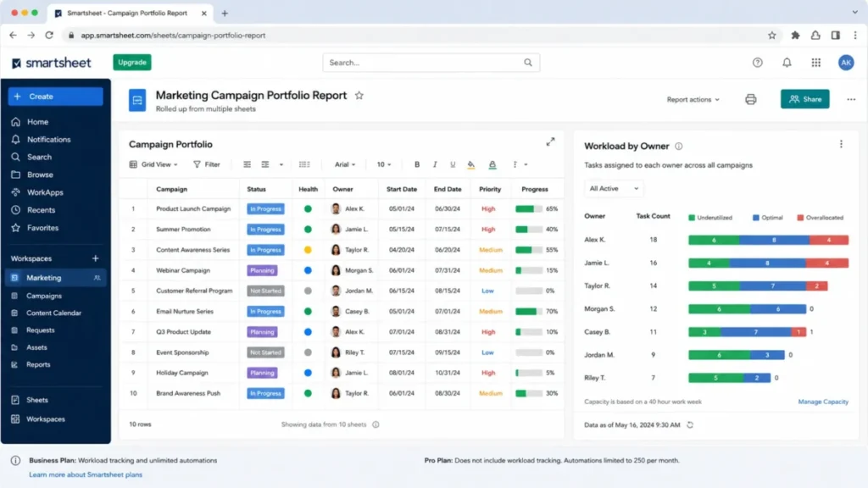This screenshot has height=488, width=868.
Task: Click the outdent toolbar icon
Action: pyautogui.click(x=247, y=164)
